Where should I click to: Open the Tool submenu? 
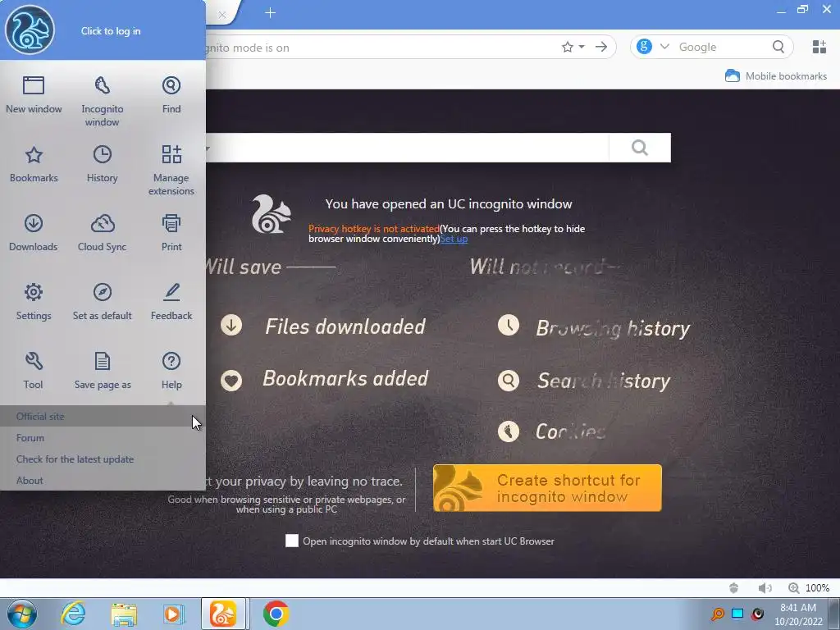coord(33,371)
